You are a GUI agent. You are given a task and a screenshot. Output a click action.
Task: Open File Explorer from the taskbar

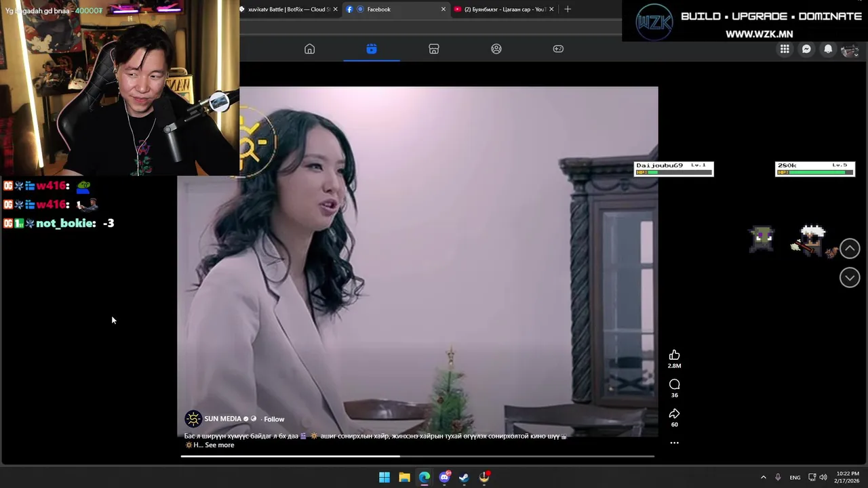pyautogui.click(x=404, y=477)
